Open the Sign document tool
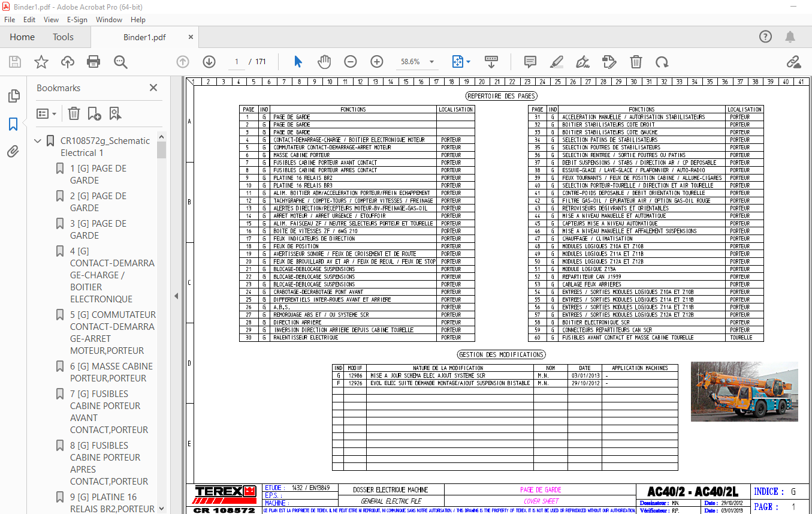This screenshot has width=812, height=514. 582,62
